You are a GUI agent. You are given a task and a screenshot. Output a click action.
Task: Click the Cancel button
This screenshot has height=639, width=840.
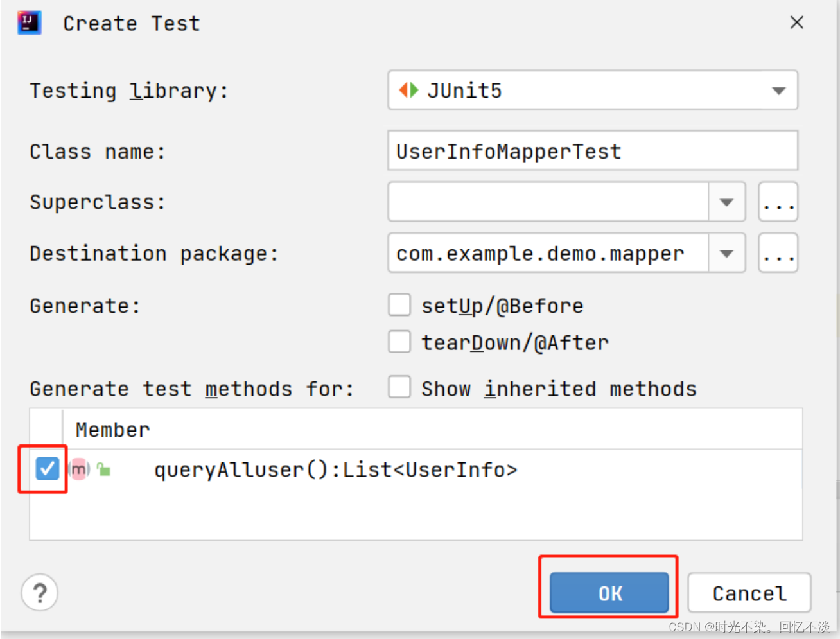pyautogui.click(x=748, y=593)
